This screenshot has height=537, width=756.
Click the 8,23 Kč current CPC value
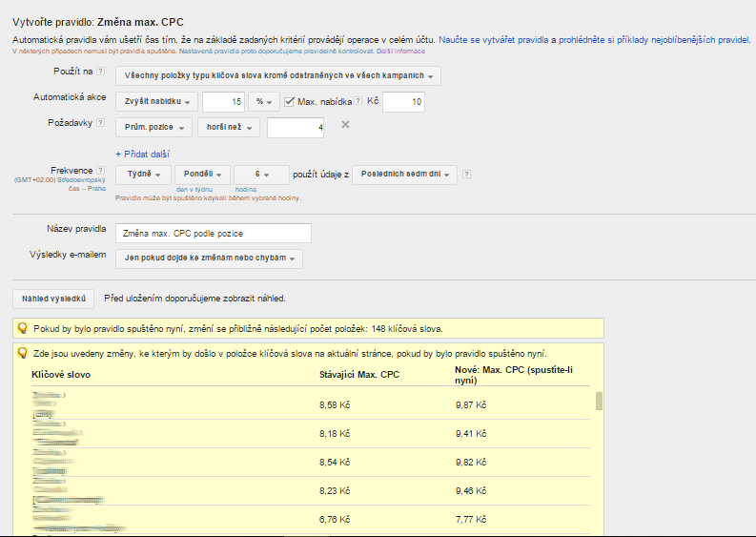[335, 490]
